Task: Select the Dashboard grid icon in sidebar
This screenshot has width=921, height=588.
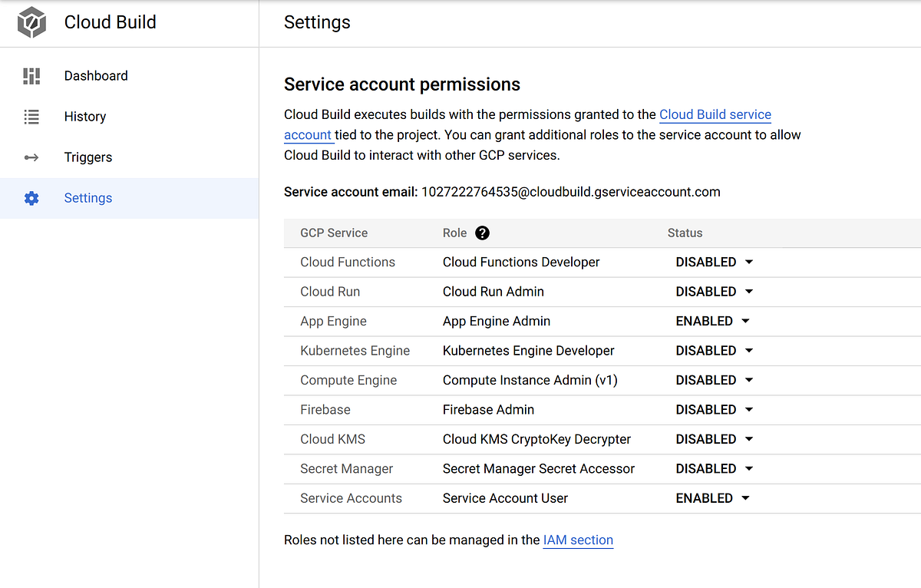Action: pyautogui.click(x=31, y=75)
